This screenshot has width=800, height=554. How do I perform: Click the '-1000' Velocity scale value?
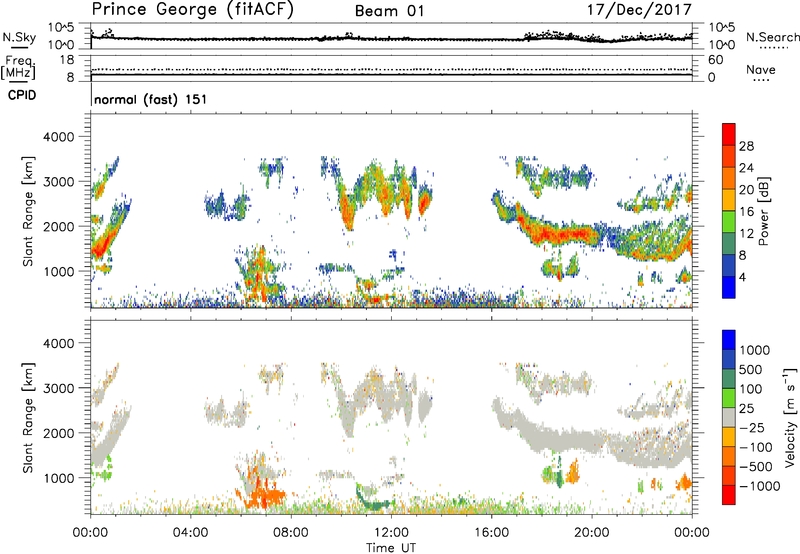coord(759,486)
